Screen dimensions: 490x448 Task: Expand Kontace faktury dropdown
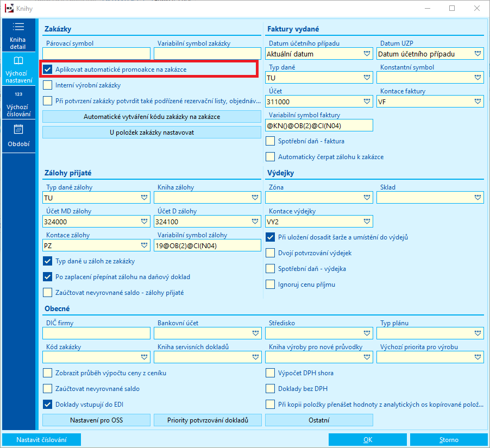[x=478, y=102]
